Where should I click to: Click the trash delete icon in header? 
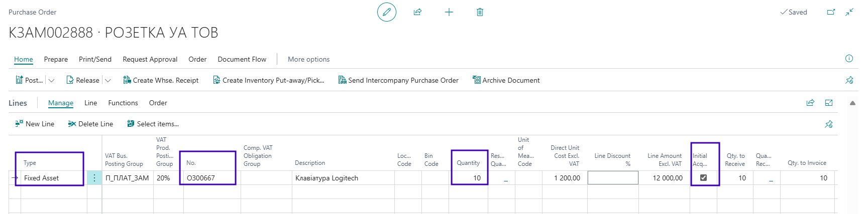coord(480,12)
